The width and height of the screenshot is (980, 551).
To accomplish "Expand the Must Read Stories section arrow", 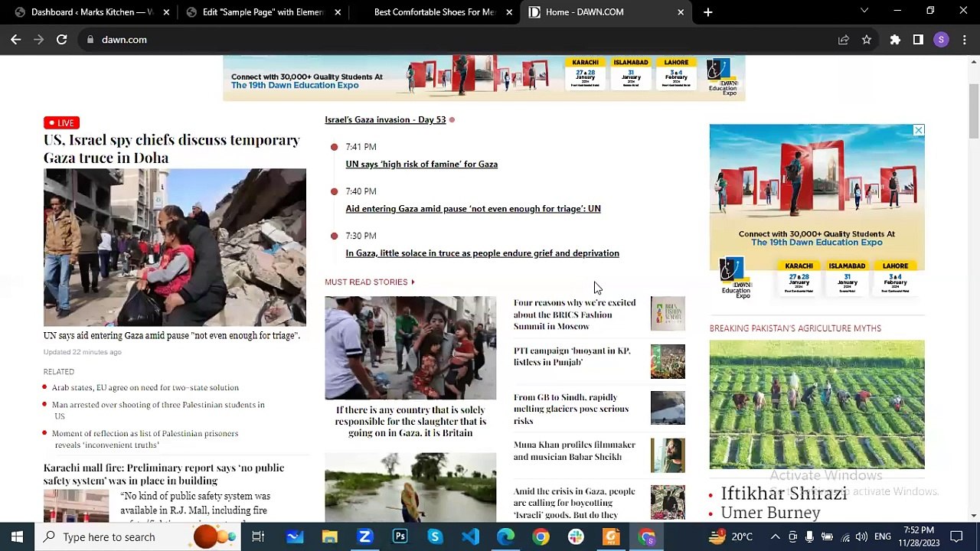I will click(x=413, y=282).
